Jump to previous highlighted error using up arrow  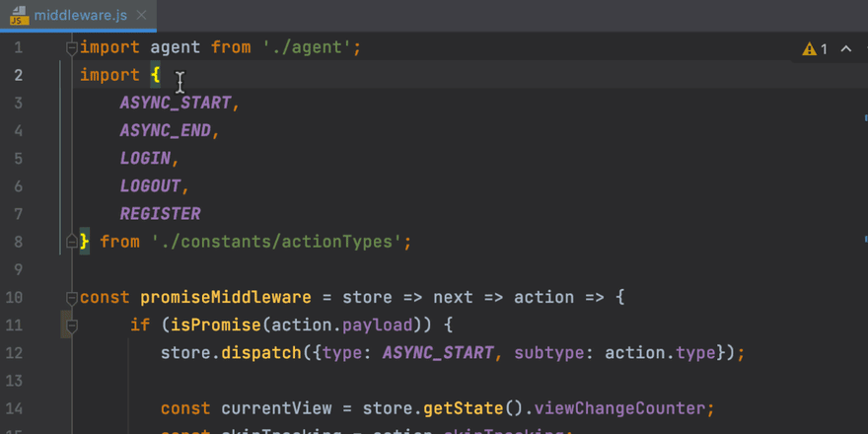tap(846, 48)
